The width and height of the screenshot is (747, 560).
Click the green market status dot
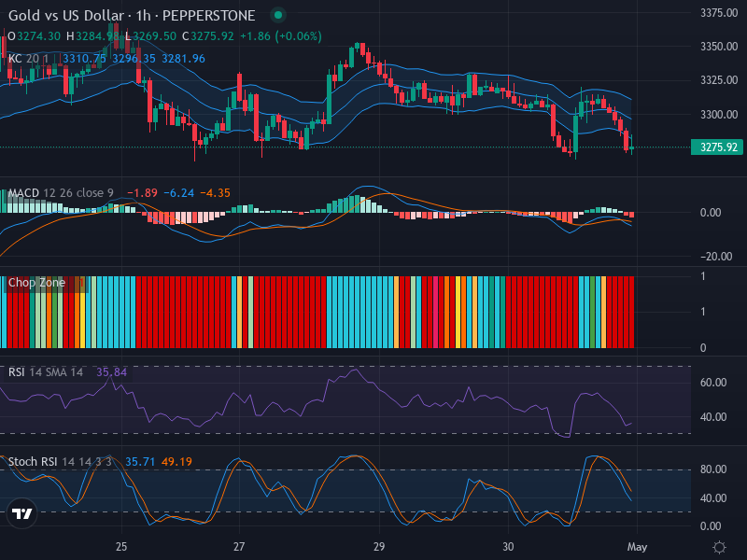[278, 15]
